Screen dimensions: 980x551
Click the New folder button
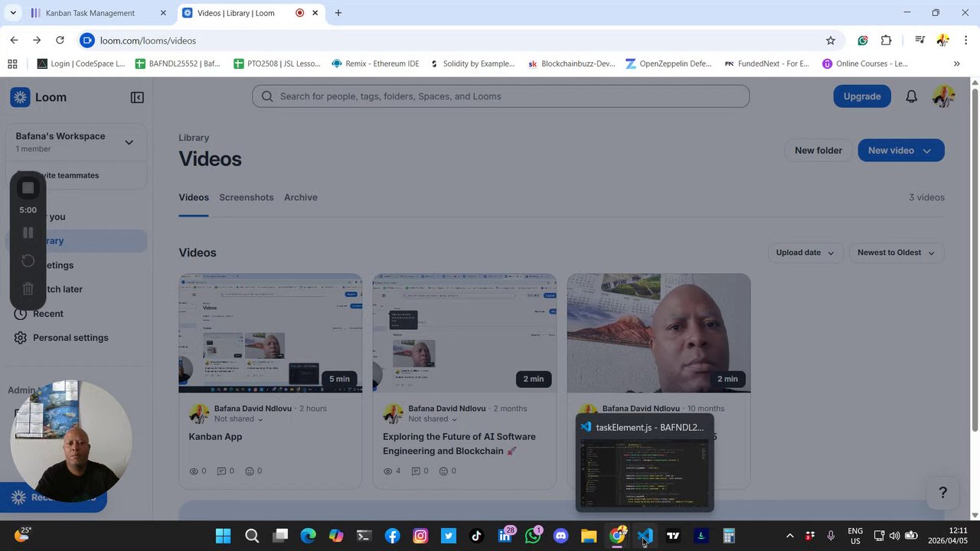[818, 151]
